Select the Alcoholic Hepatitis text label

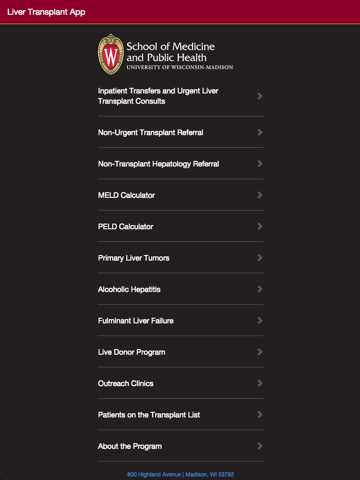click(129, 289)
